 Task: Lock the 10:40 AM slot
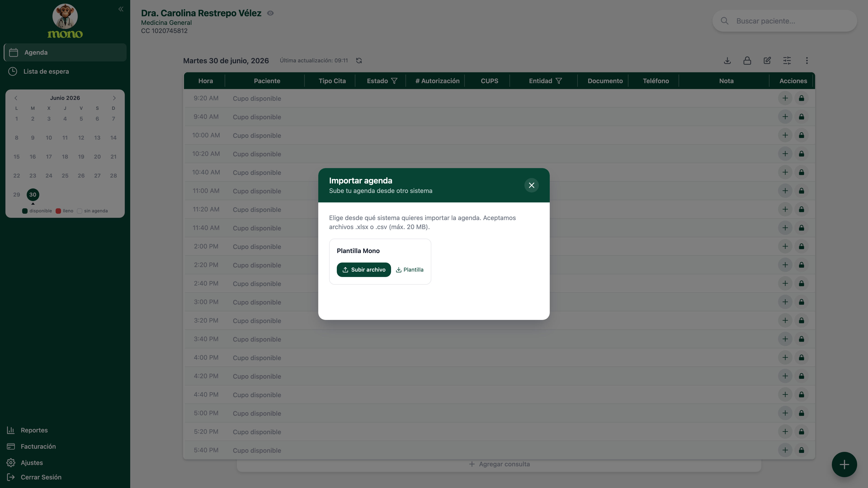[x=801, y=172]
